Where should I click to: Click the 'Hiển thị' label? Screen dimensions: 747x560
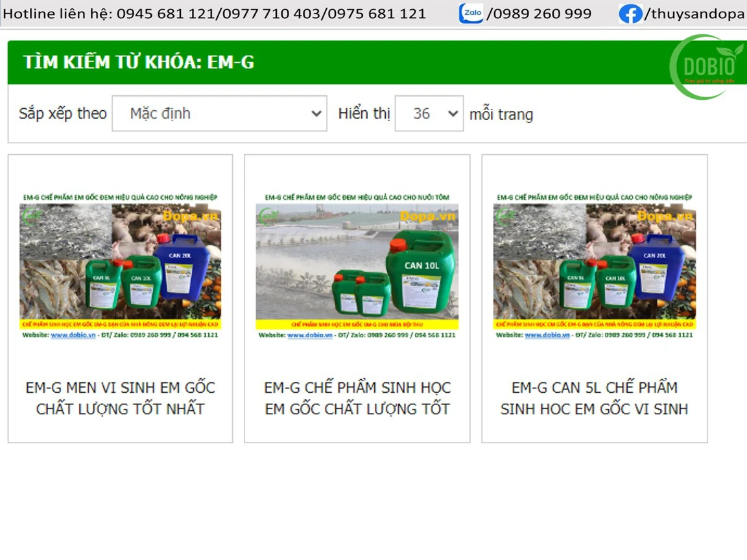[364, 114]
